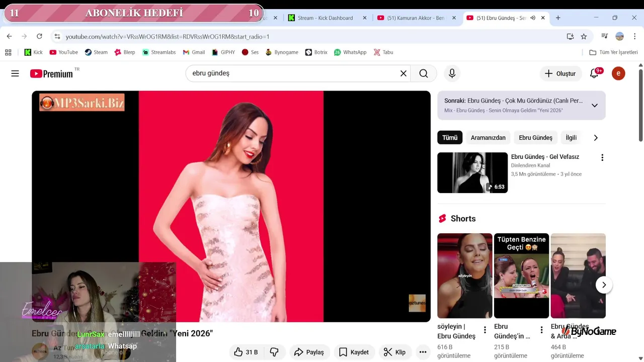Viewport: 644px width, 362px height.
Task: Show next Shorts with arrow
Action: point(604,285)
